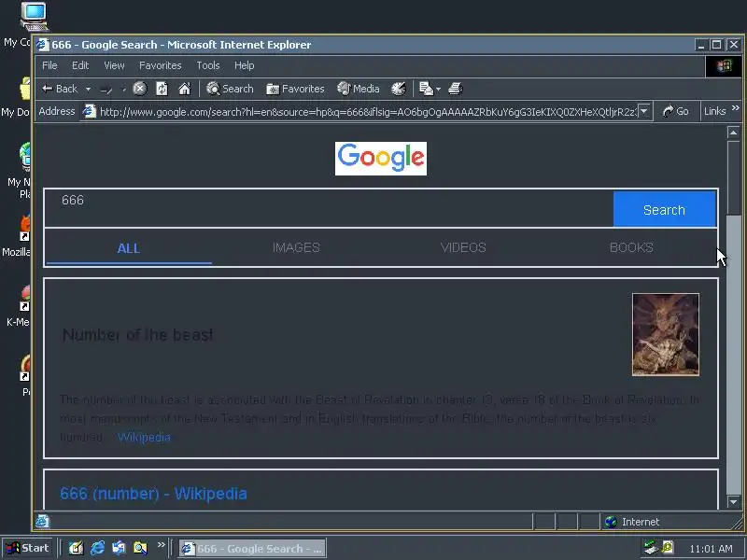Follow the Wikipedia link in the summary
The image size is (747, 560).
144,437
